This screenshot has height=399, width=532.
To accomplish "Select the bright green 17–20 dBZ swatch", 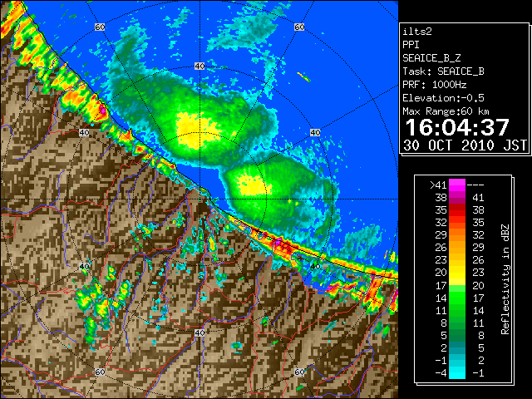I will click(x=457, y=285).
